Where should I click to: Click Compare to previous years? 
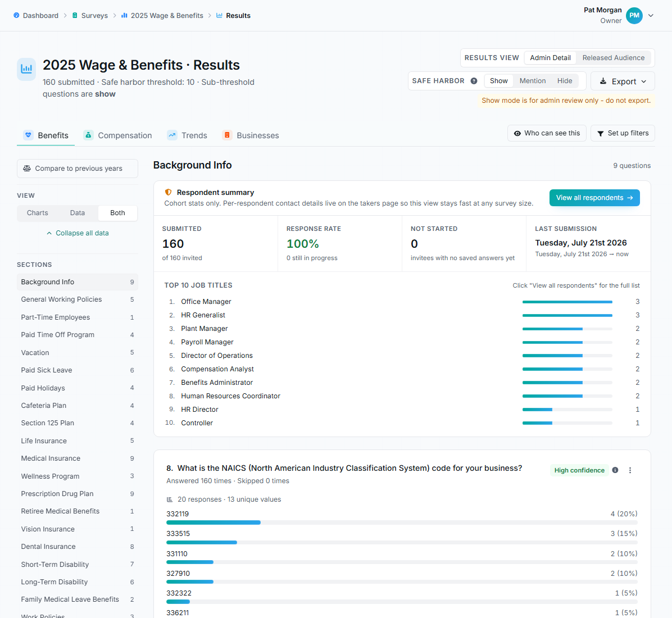78,169
